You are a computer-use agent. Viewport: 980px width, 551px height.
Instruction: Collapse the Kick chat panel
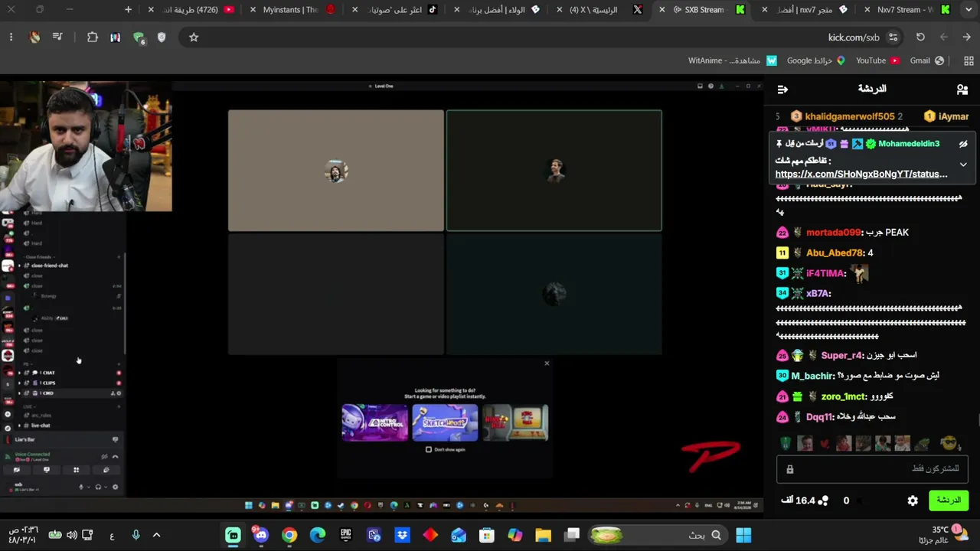782,90
